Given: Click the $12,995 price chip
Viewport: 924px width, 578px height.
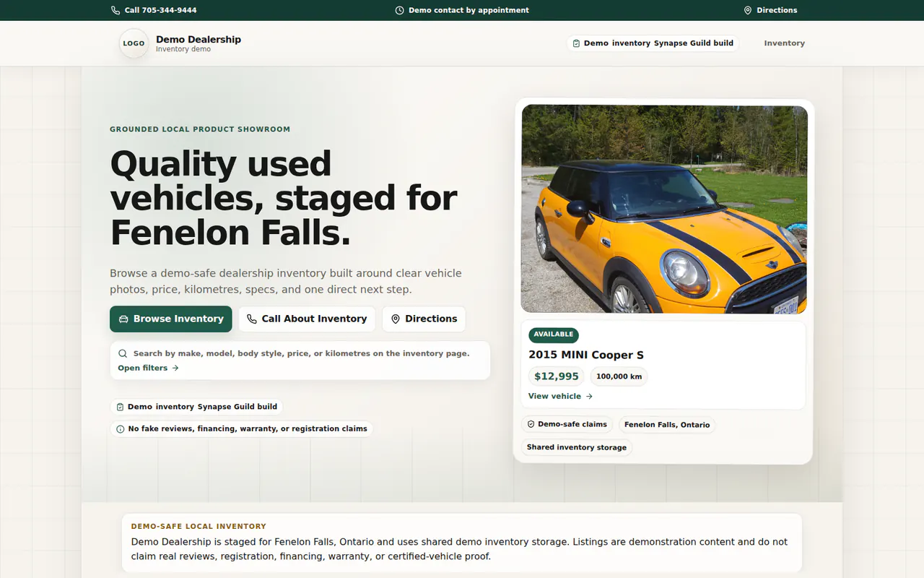Looking at the screenshot, I should [x=557, y=376].
